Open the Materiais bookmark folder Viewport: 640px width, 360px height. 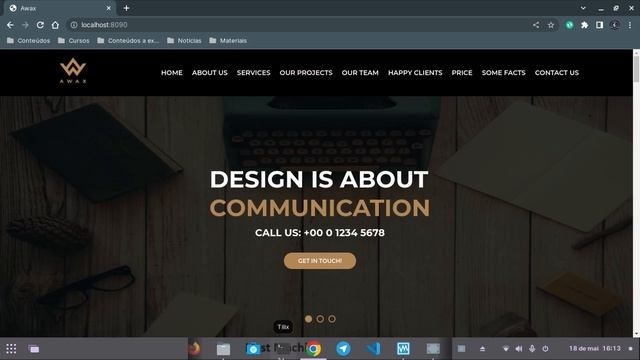pyautogui.click(x=228, y=40)
